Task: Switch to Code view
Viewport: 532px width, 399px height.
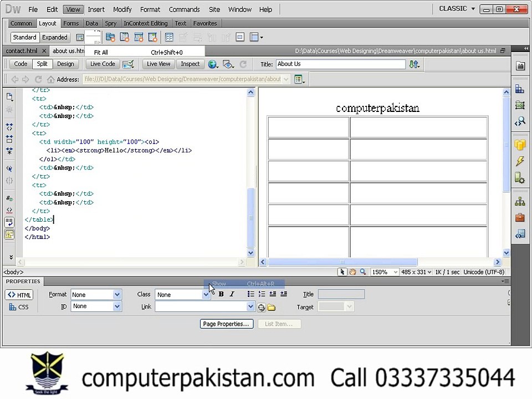Action: tap(21, 64)
